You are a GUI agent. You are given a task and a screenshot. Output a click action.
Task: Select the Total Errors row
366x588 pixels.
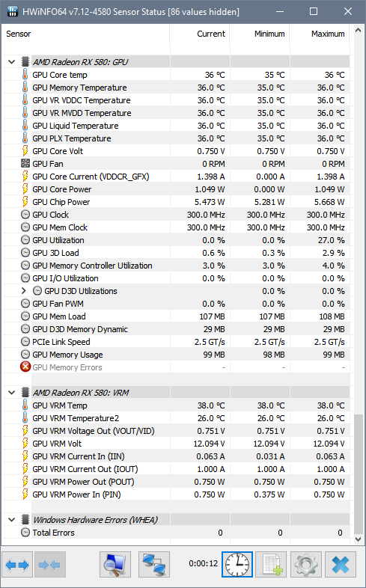(176, 533)
